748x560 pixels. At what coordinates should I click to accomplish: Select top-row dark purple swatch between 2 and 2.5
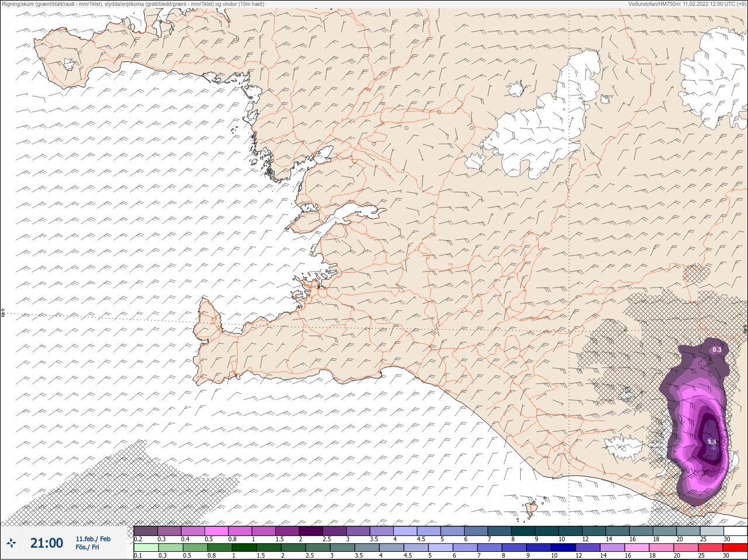311,531
